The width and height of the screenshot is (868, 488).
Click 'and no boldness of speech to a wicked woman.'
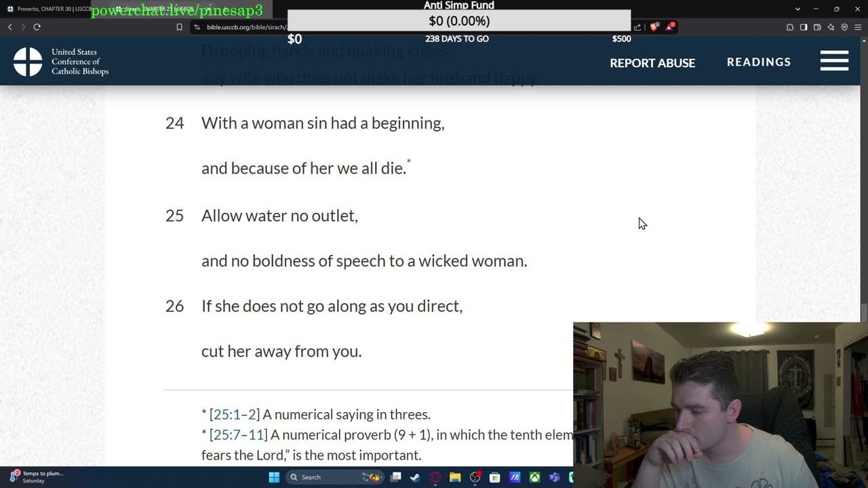[x=364, y=261]
